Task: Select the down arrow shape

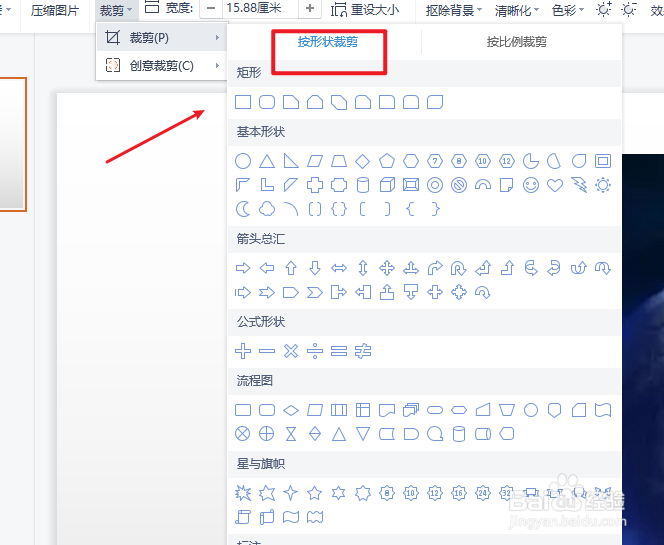Action: (315, 268)
